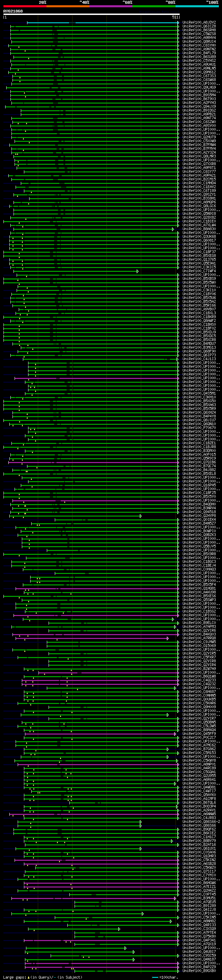Screen dimensions: 222x980
Task: Open hit UniRef100_A9NLN5
Action: (x=199, y=68)
